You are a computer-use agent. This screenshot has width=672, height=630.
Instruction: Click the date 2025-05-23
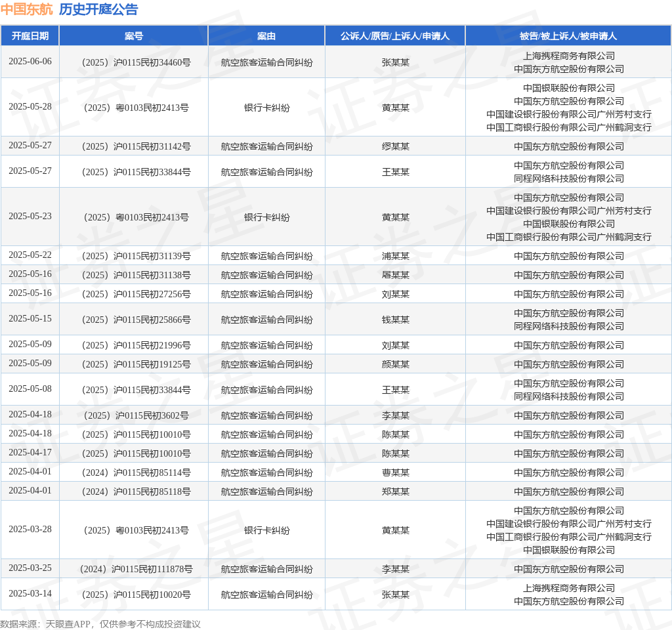click(30, 217)
